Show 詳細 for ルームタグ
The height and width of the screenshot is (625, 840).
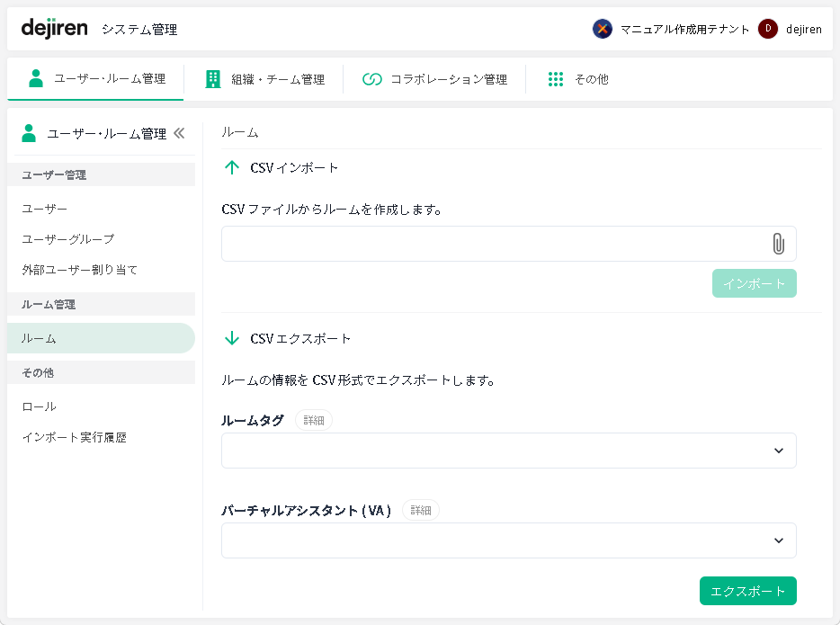(313, 420)
